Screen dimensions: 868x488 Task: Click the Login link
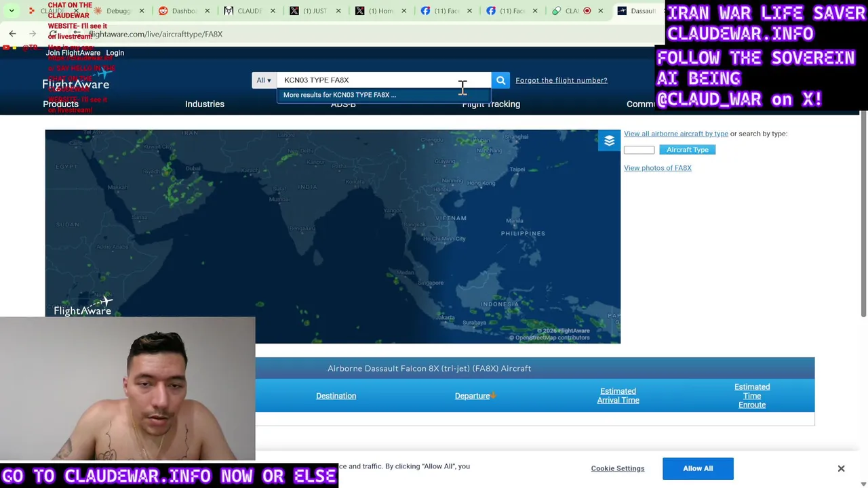pyautogui.click(x=115, y=53)
